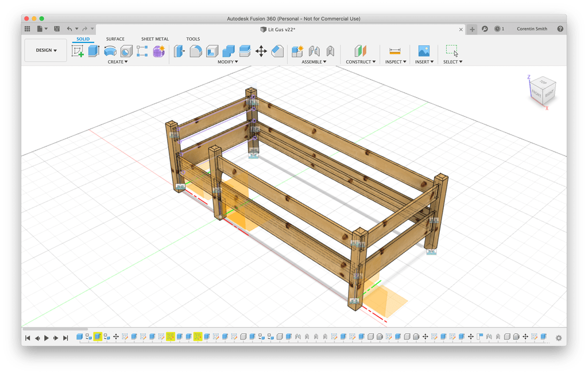Screen dimensions: 588x374
Task: Close the Lit Gus v22 tab
Action: (x=461, y=29)
